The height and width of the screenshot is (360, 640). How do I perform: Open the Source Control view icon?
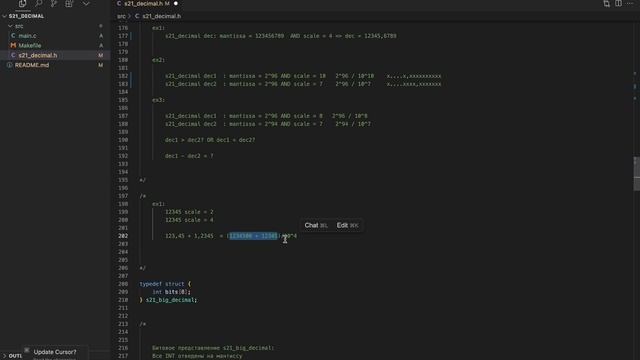[x=54, y=4]
